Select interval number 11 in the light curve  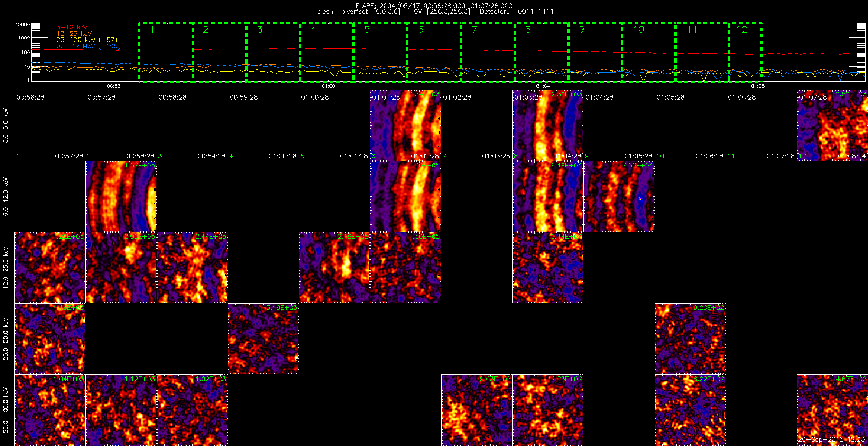(702, 52)
